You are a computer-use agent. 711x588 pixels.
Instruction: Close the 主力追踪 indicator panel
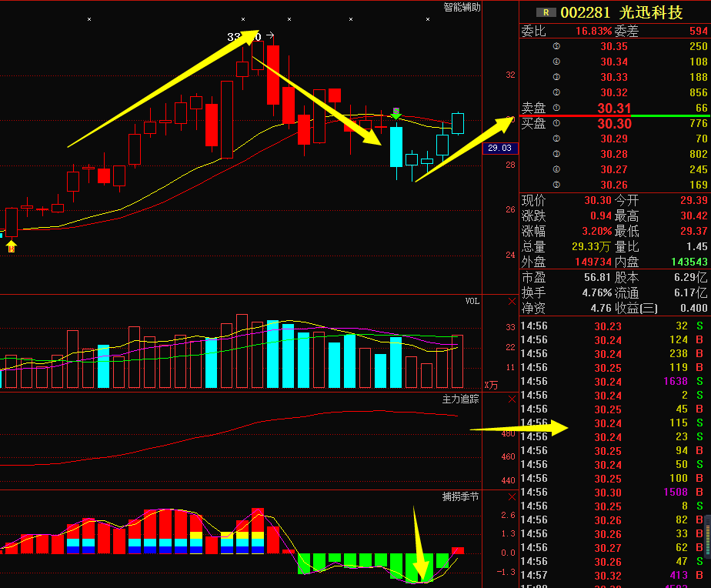pos(512,399)
